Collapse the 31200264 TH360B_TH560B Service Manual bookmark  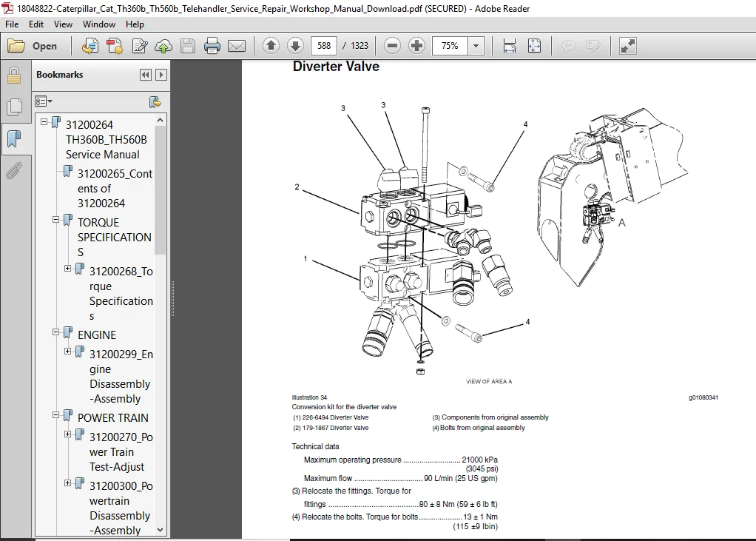pos(44,122)
